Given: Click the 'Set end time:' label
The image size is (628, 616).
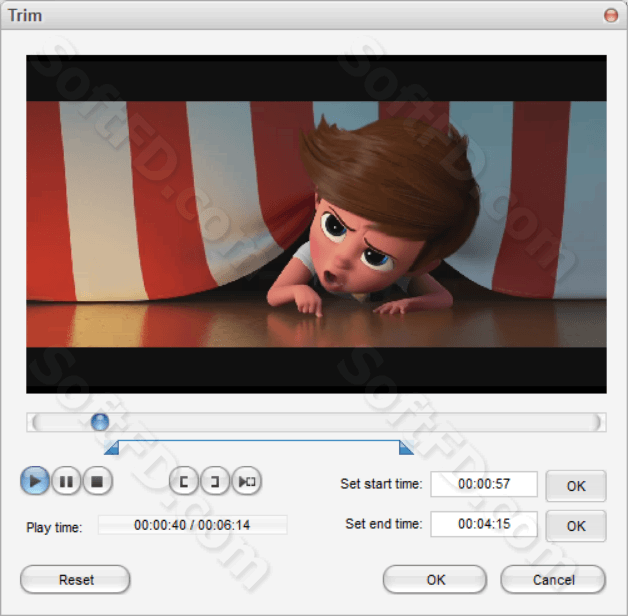Looking at the screenshot, I should 384,524.
